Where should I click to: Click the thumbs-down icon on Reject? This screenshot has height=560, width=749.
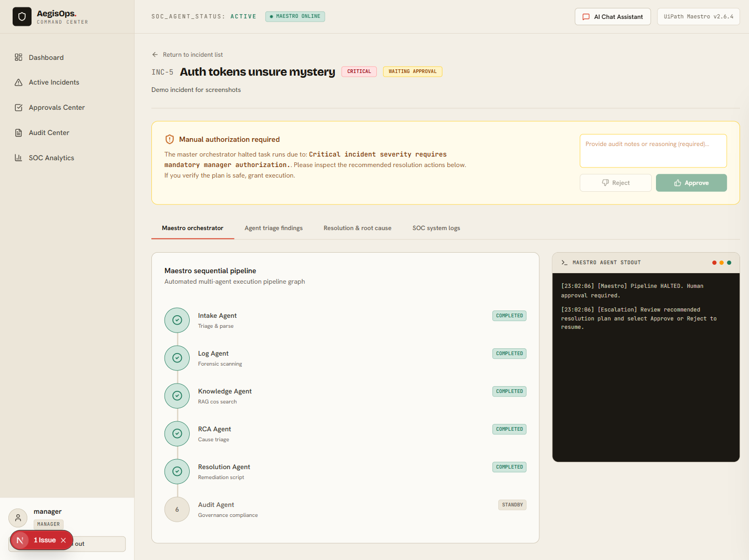pyautogui.click(x=606, y=183)
